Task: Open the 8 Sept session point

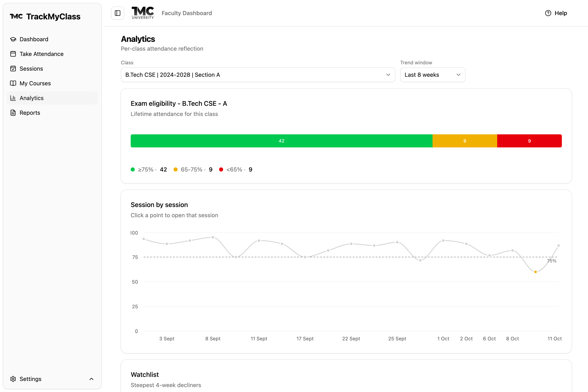Action: [213, 237]
